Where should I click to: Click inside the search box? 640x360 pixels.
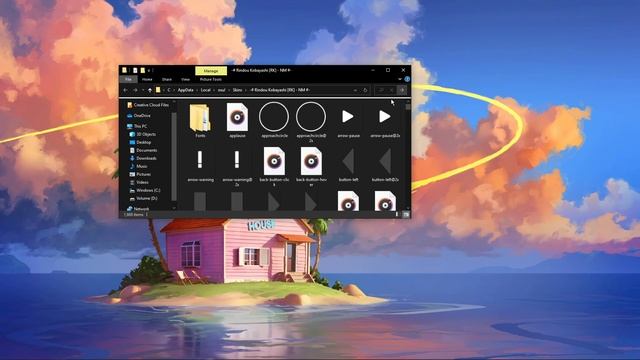(x=384, y=90)
